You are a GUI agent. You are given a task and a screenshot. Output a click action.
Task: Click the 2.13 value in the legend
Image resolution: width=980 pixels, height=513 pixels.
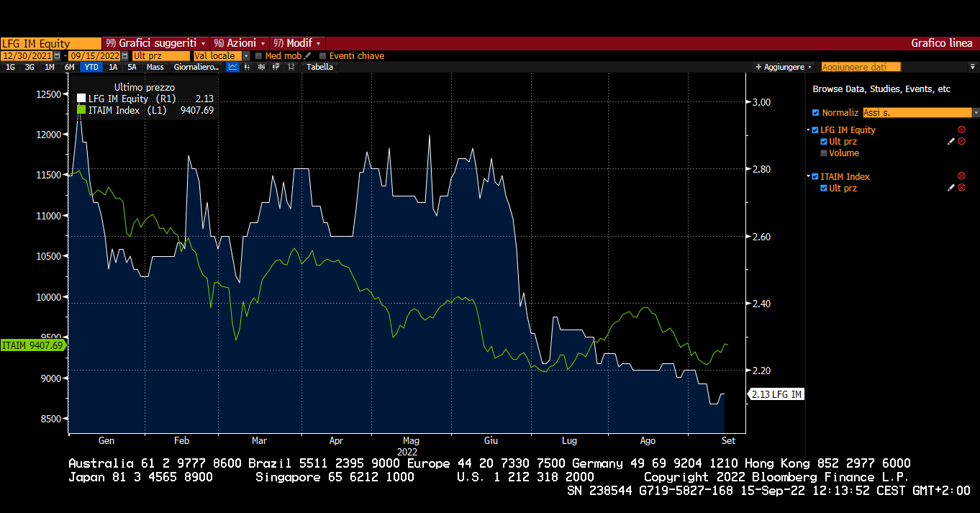(205, 99)
